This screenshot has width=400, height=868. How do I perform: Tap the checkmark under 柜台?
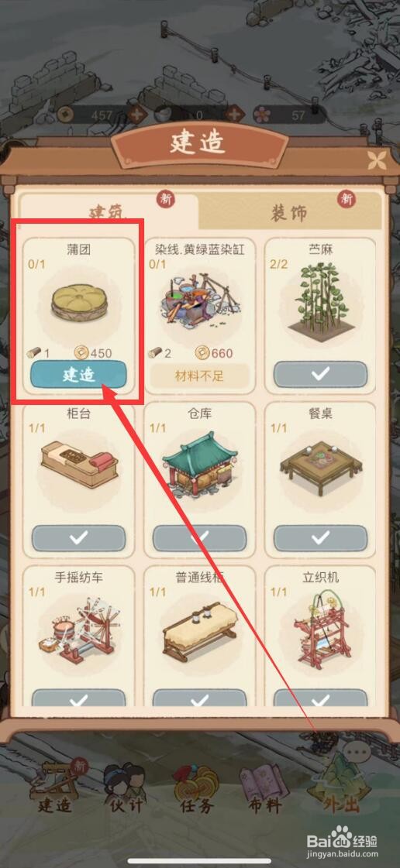coord(78,538)
